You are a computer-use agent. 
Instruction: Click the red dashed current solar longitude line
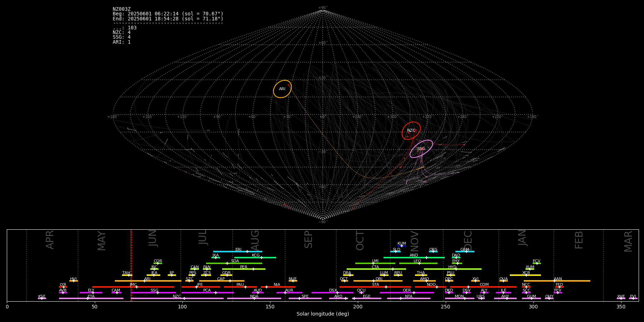click(x=131, y=265)
